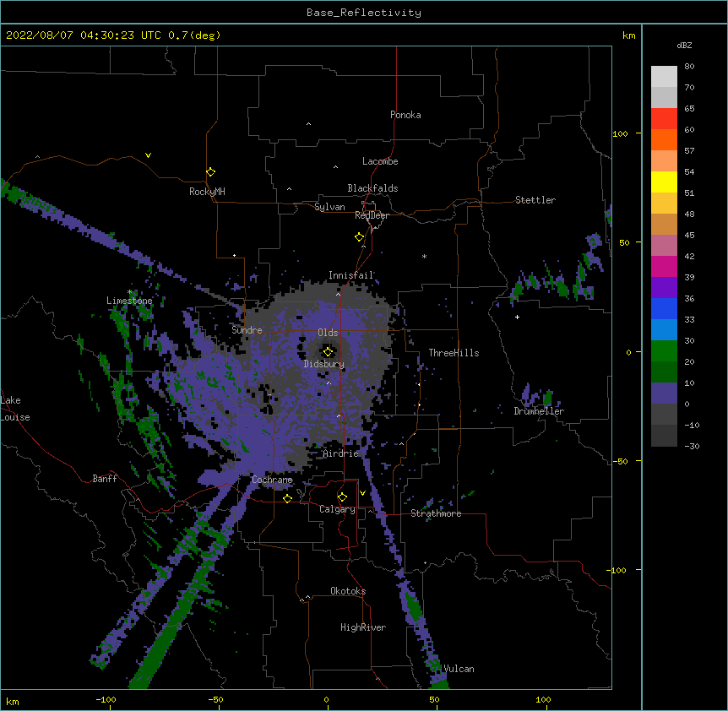Viewport: 728px width, 711px height.
Task: Click the HighRiver town label
Action: tap(363, 627)
